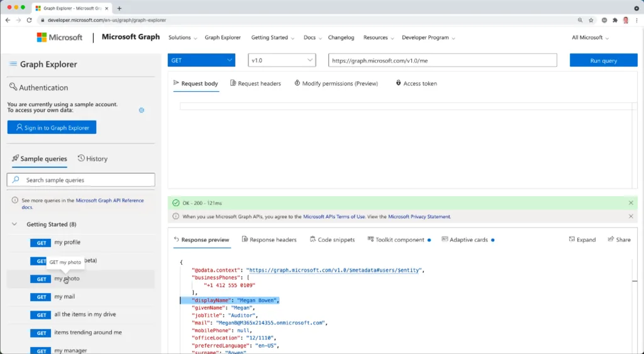Collapse the Getting Started (8) category
This screenshot has width=644, height=354.
click(x=14, y=224)
